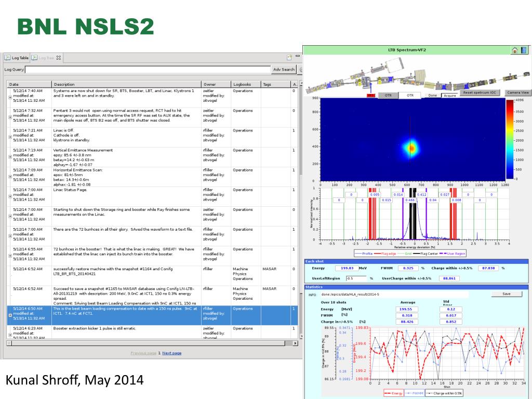The height and width of the screenshot is (399, 532).
Task: Focus the Log Query input field
Action: (148, 70)
